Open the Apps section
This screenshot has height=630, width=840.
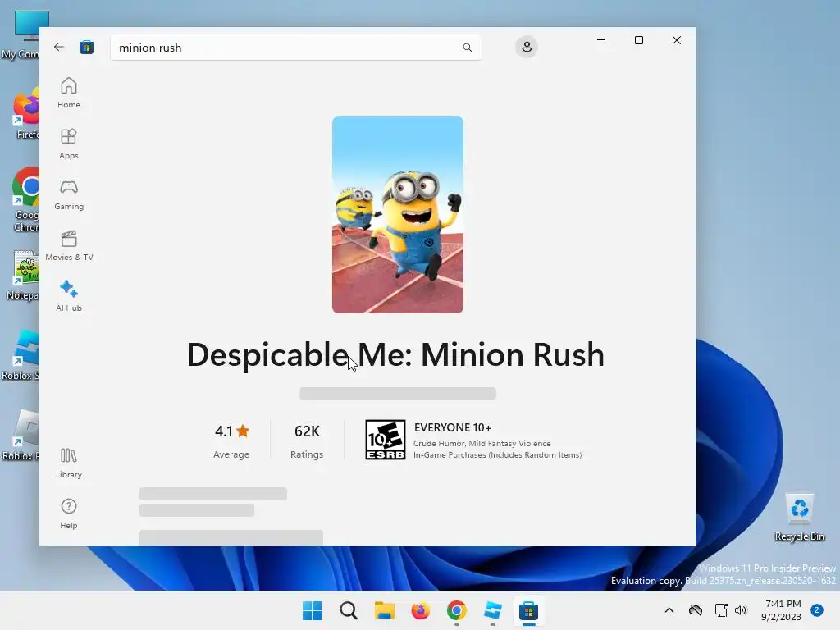69,144
